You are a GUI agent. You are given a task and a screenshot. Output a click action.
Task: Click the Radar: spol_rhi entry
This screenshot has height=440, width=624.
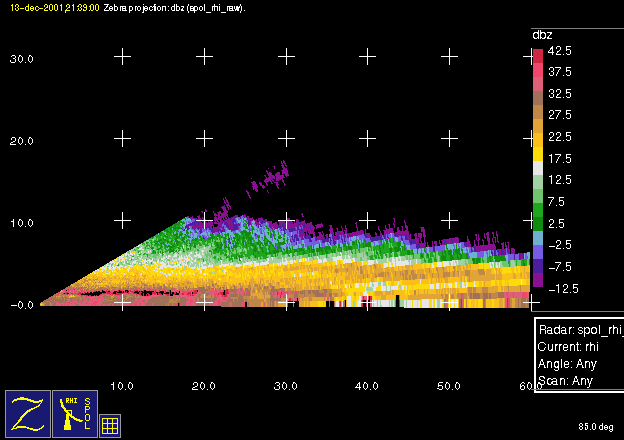[x=580, y=329]
